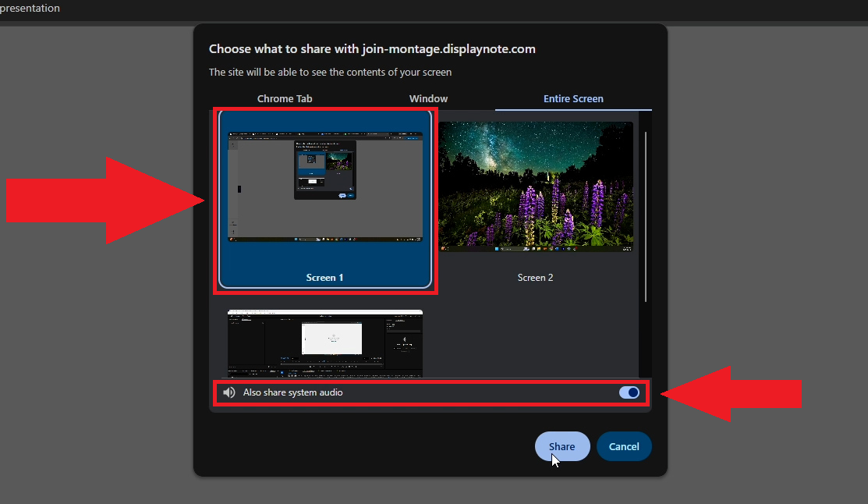Viewport: 868px width, 504px height.
Task: Switch to the Chrome Tab tab
Action: point(285,99)
